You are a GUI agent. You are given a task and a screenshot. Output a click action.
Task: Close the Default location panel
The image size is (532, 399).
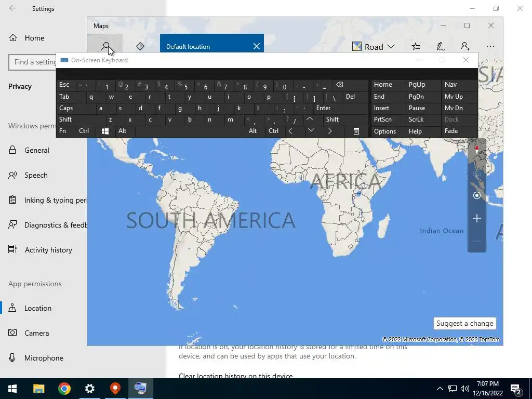(257, 46)
